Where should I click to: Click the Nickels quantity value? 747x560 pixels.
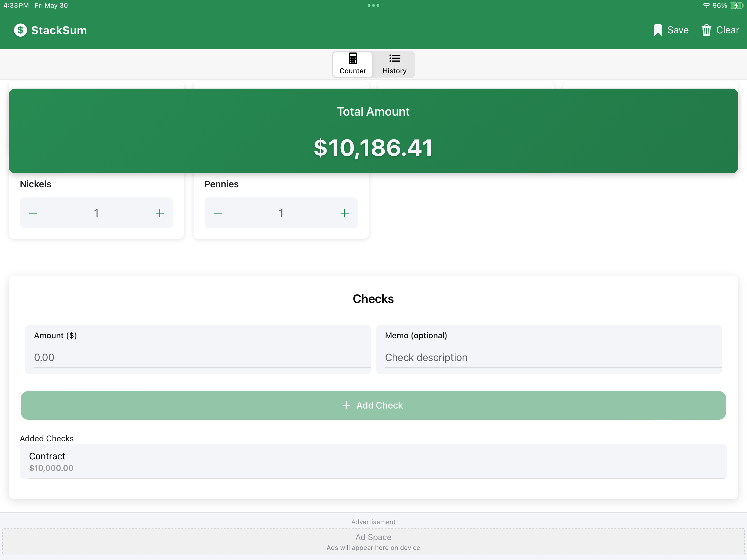pyautogui.click(x=96, y=213)
